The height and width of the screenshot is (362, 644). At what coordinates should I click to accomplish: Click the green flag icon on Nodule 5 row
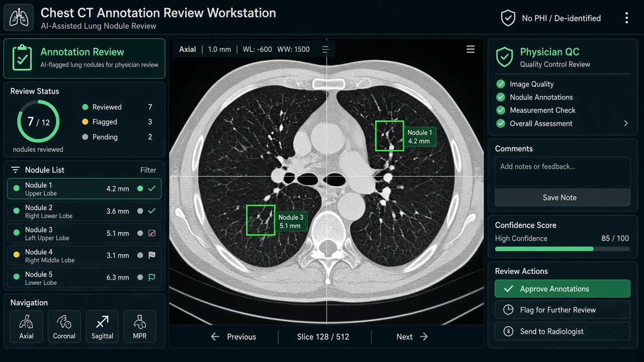[x=151, y=278]
